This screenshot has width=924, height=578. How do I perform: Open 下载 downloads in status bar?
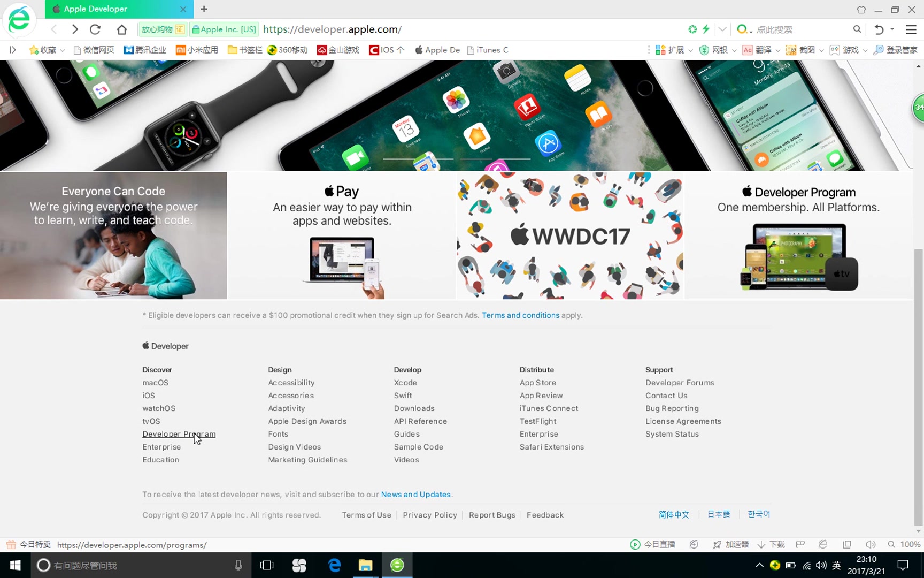771,544
